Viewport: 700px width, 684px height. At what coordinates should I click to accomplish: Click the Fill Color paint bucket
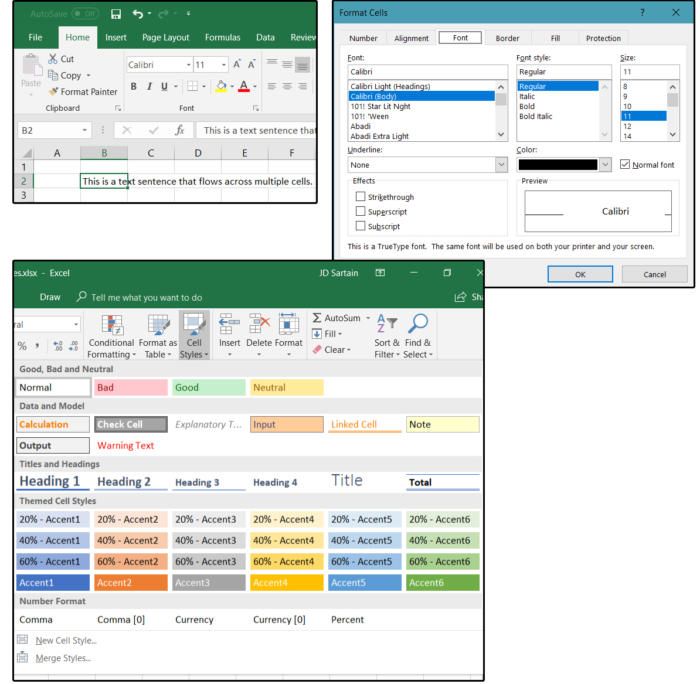[221, 86]
